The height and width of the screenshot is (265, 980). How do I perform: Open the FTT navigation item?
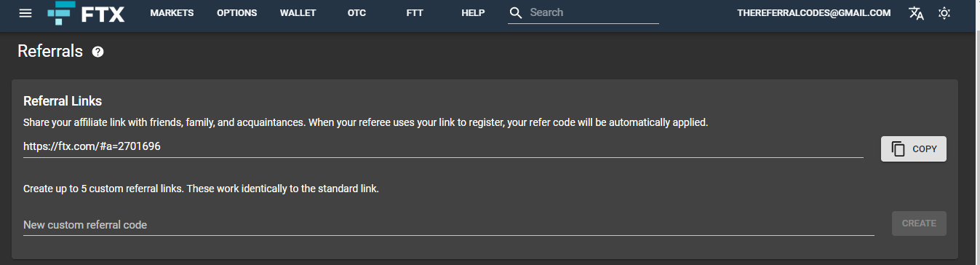point(415,13)
